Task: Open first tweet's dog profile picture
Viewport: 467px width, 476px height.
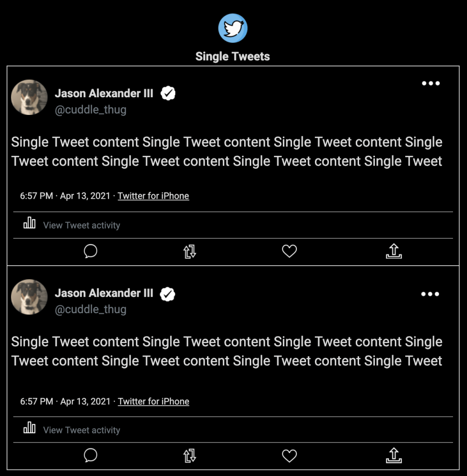Action: coord(29,98)
